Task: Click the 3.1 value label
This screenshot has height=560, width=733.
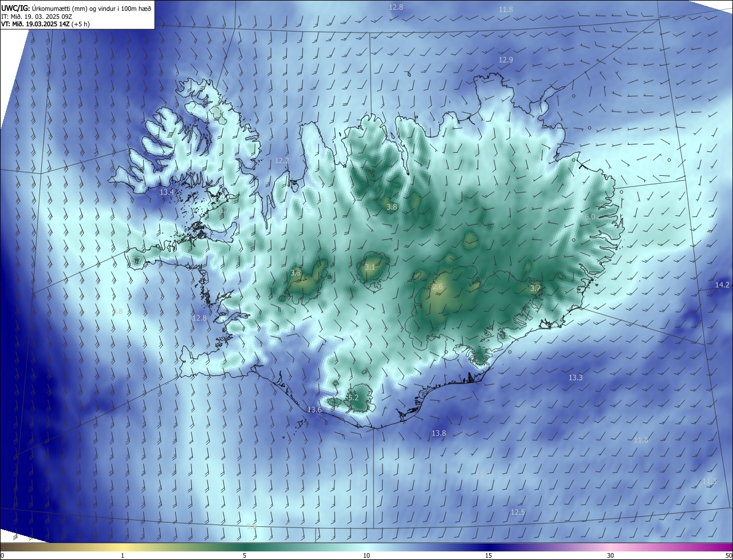Action: 370,267
